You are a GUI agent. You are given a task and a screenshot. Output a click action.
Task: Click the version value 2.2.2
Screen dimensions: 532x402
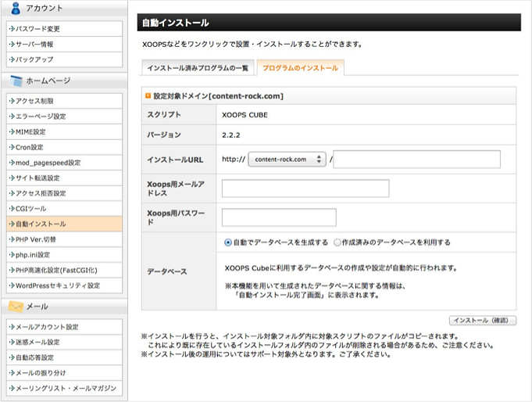tap(231, 135)
